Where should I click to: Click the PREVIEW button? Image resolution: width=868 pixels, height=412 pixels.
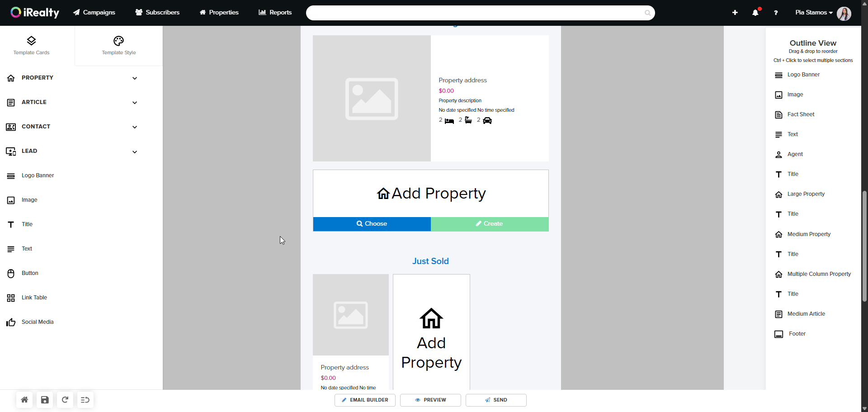pos(430,400)
